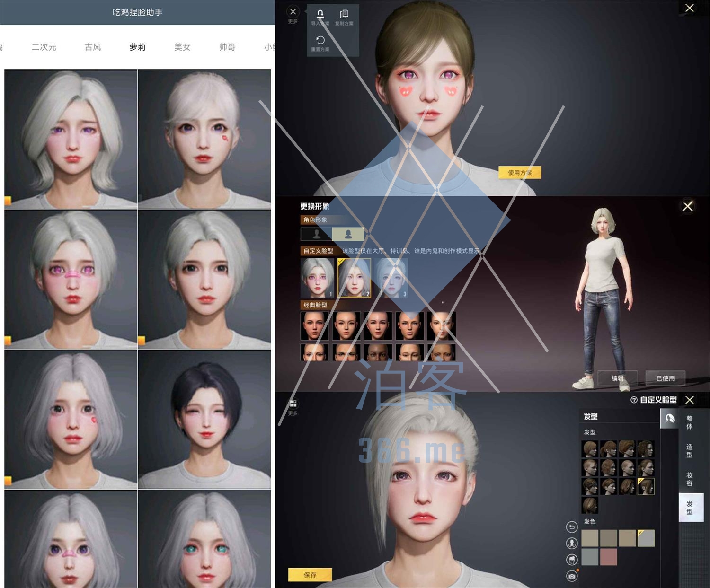Screen dimensions: 710x588
Task: Click the camera screenshot icon
Action: [572, 576]
